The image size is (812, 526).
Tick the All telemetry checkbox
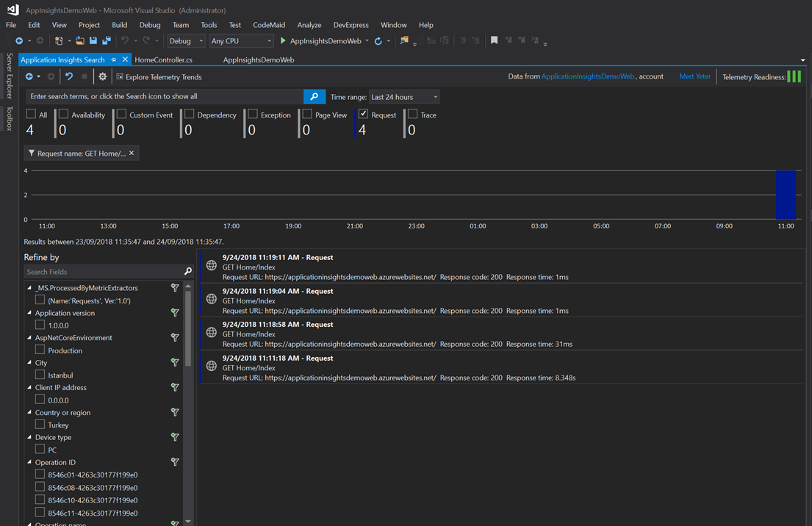(x=31, y=114)
